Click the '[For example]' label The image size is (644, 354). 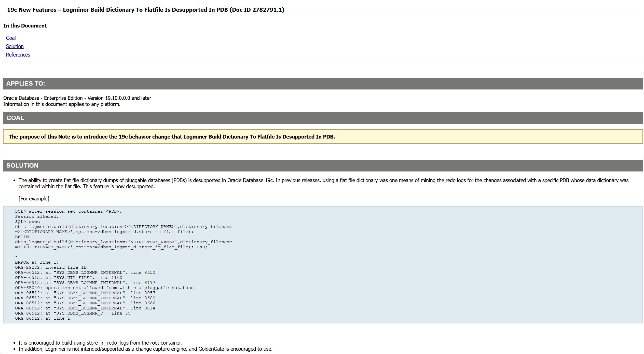34,199
